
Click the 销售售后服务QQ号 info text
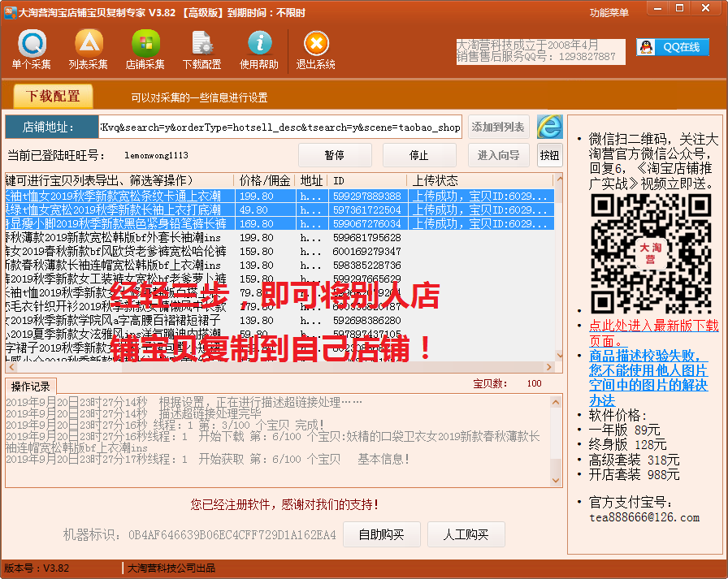[535, 57]
